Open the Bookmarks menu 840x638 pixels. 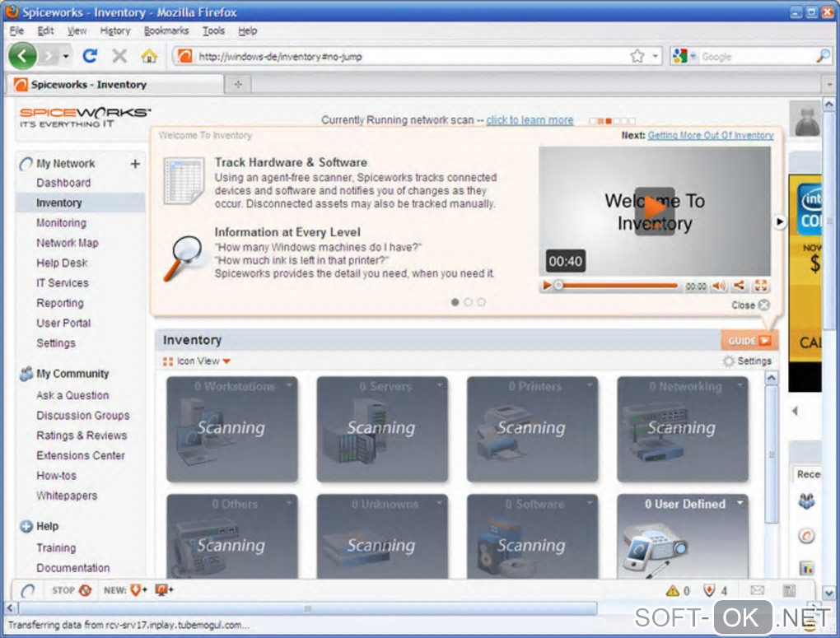[166, 30]
